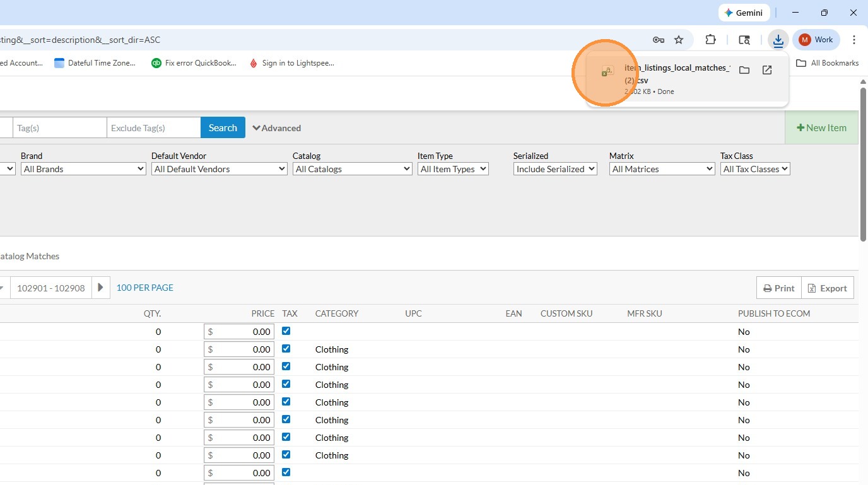Sort by the PRICE column header
Viewport: 868px width, 485px height.
(263, 313)
